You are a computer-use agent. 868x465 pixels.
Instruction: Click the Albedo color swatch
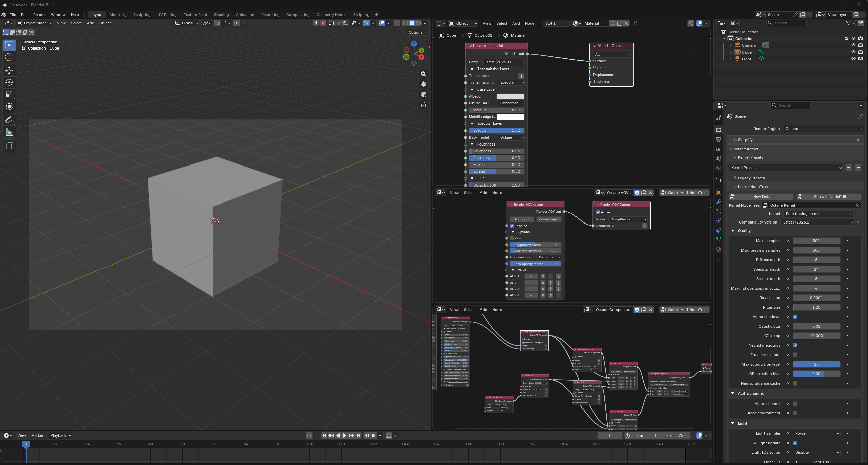pyautogui.click(x=510, y=97)
